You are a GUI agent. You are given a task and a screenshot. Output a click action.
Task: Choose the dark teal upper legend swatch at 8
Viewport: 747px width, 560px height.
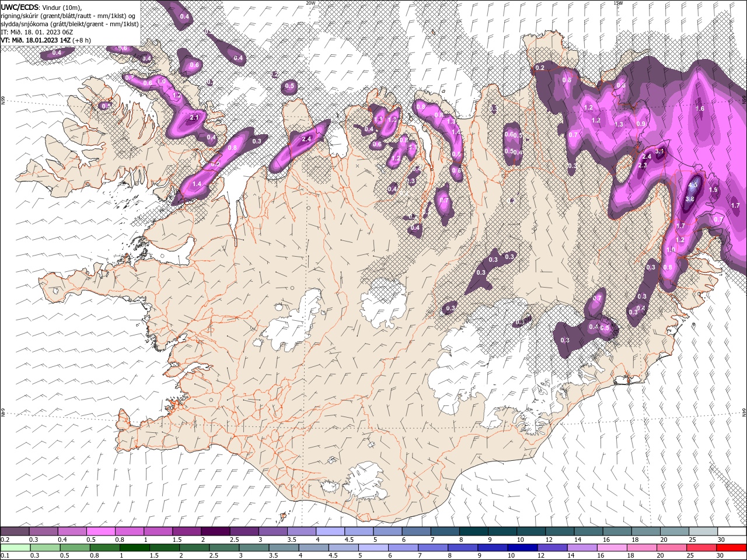[474, 531]
